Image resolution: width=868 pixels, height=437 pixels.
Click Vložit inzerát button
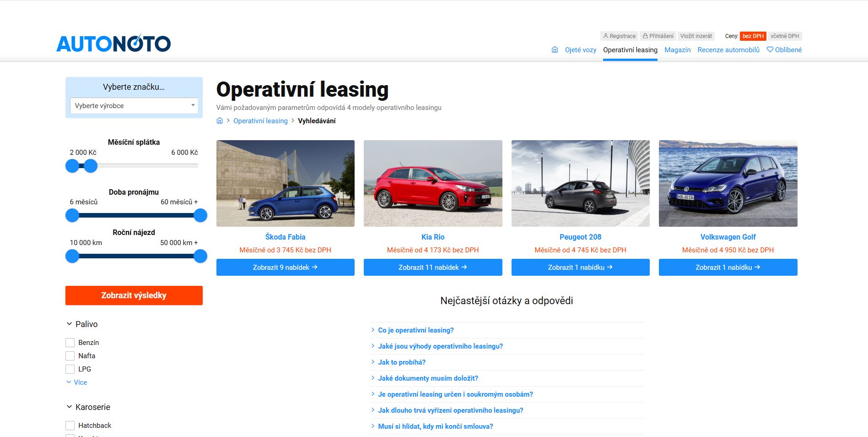(696, 36)
